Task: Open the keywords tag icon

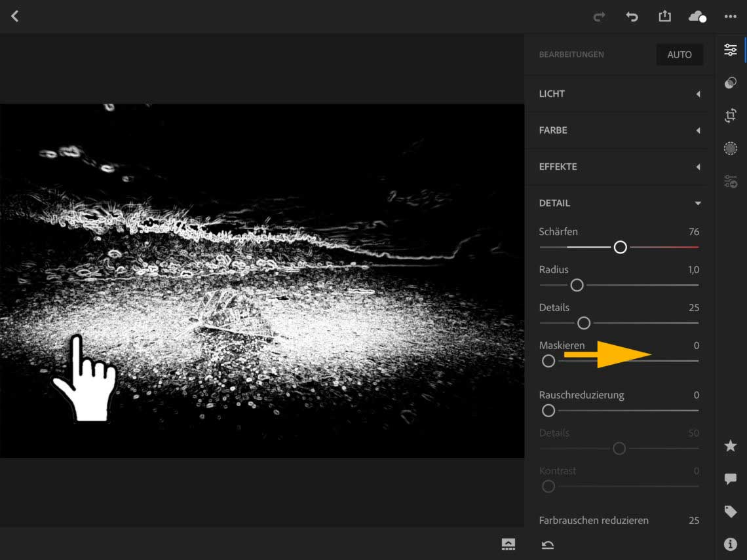Action: pos(731,512)
